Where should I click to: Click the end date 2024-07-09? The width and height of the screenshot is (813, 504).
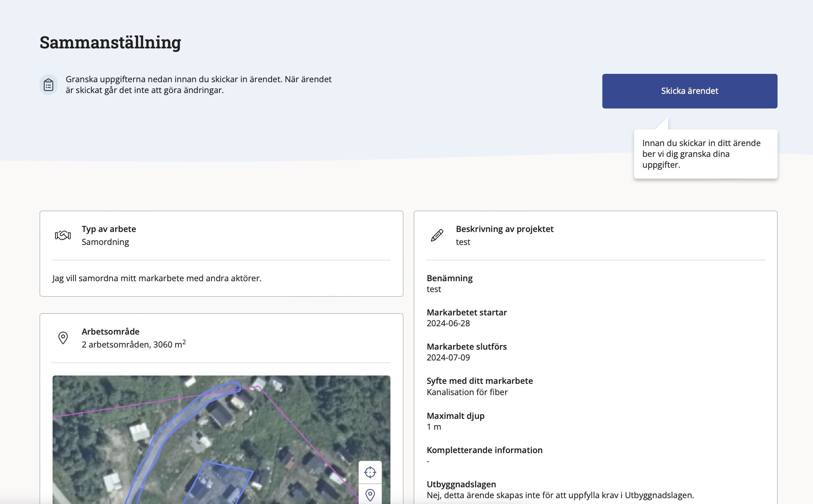448,358
